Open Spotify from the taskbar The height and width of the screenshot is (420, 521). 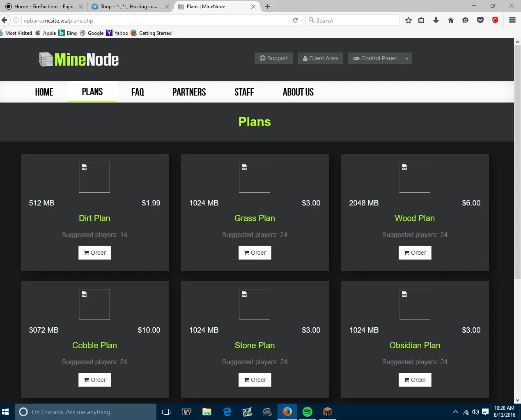(x=307, y=412)
